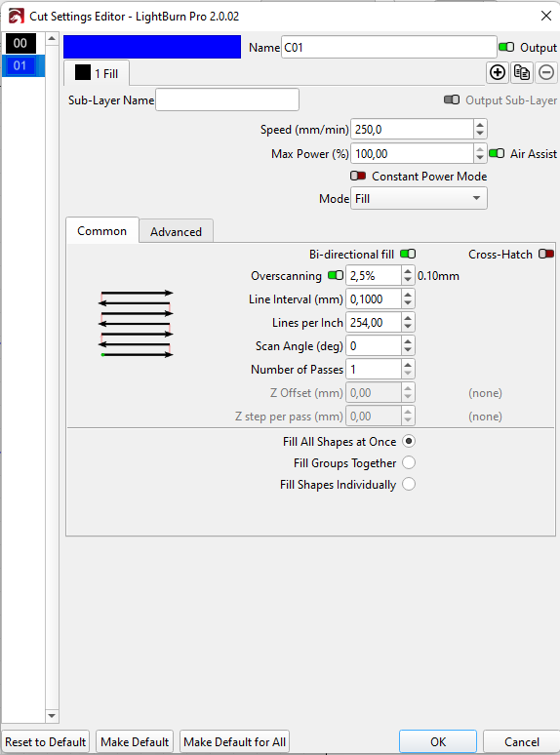
Task: Increase Scan Angle with up arrow
Action: (x=408, y=340)
